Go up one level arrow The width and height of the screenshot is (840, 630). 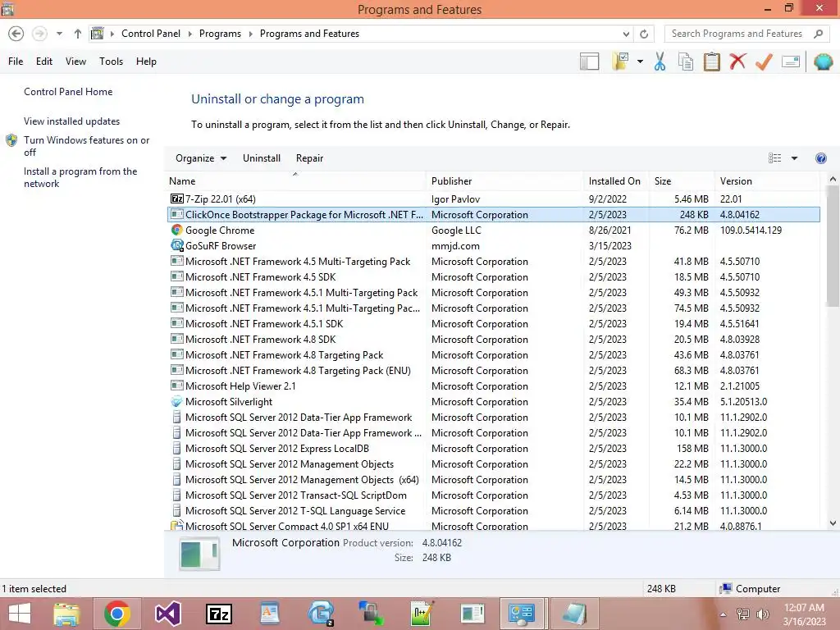[x=78, y=34]
